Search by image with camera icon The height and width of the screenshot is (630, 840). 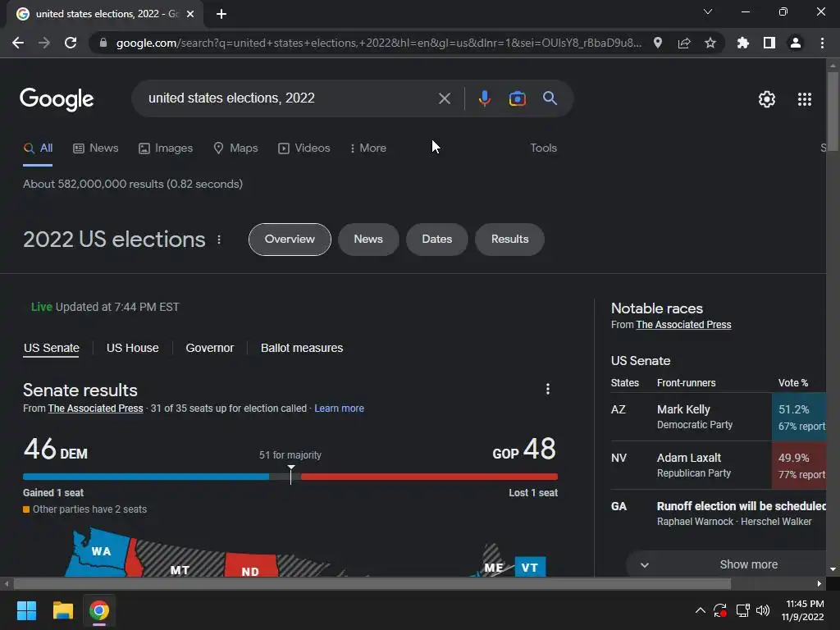click(517, 98)
